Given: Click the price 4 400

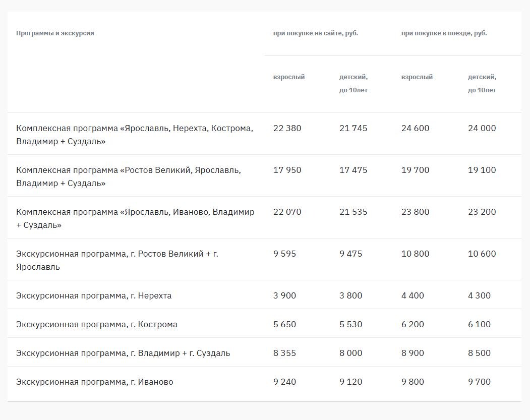Looking at the screenshot, I should coord(413,295).
